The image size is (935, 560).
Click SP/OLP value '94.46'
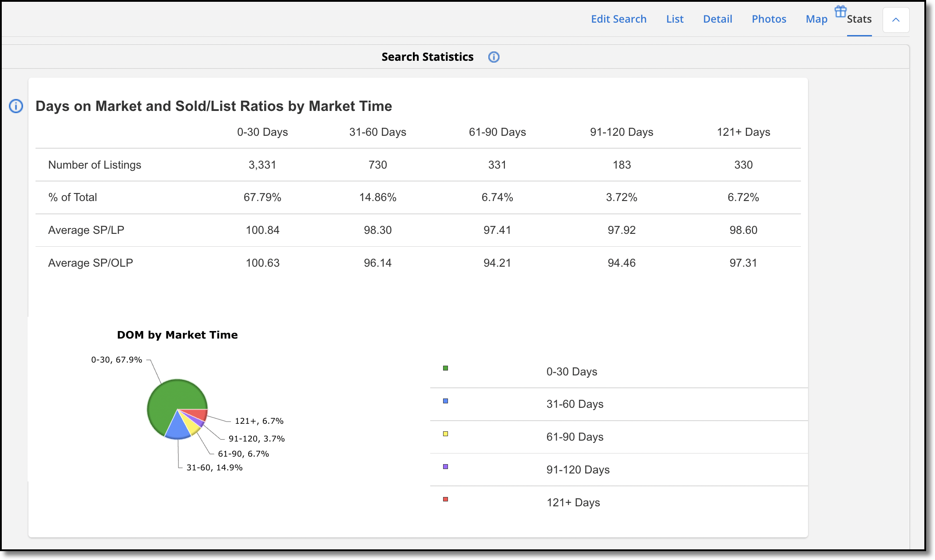click(x=622, y=263)
